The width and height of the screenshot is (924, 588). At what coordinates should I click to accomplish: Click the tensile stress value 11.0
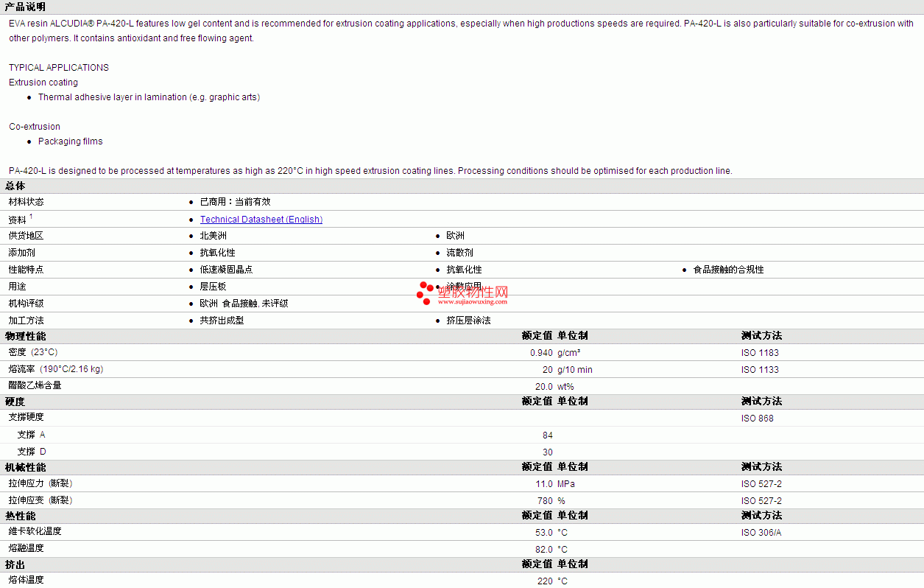coord(544,484)
